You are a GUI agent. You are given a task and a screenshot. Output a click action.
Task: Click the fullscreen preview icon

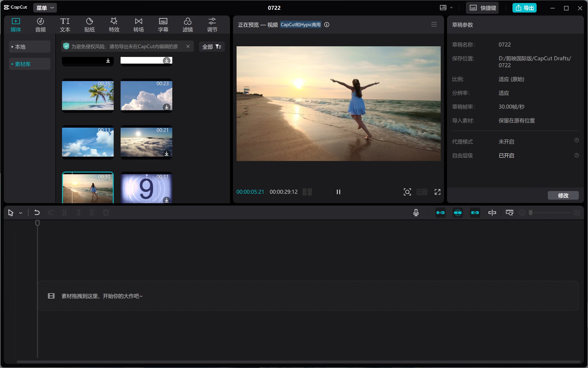[437, 192]
